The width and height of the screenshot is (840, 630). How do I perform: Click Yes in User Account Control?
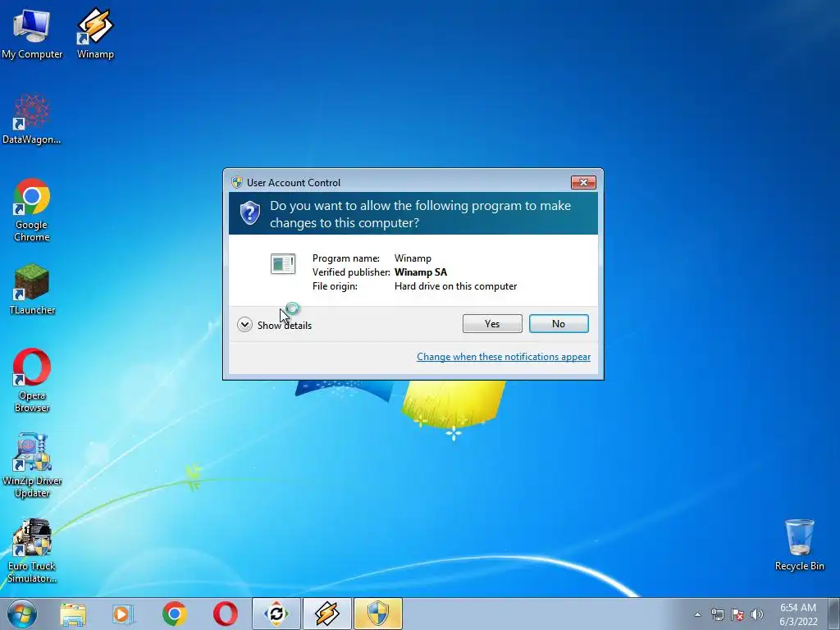[x=492, y=323]
